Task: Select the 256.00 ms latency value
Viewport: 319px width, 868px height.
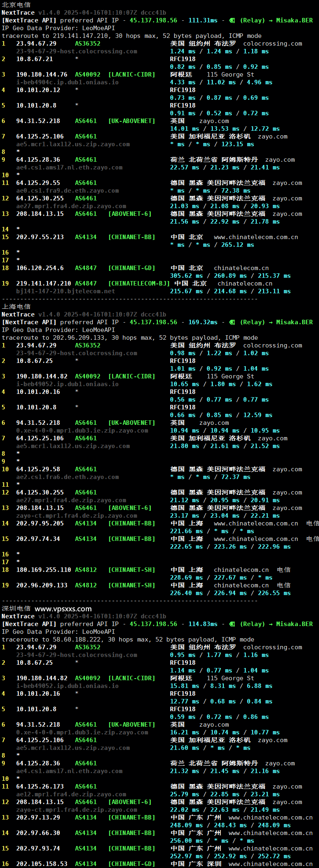Action: 186,841
